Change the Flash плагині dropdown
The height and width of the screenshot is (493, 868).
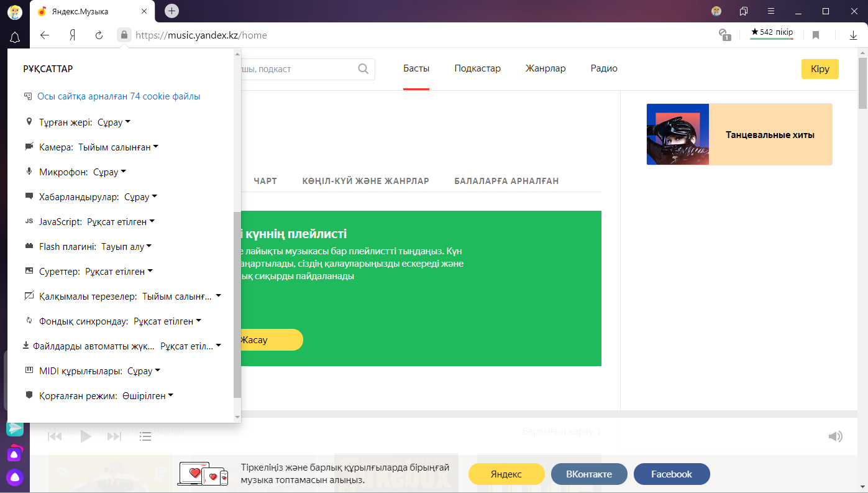point(127,247)
